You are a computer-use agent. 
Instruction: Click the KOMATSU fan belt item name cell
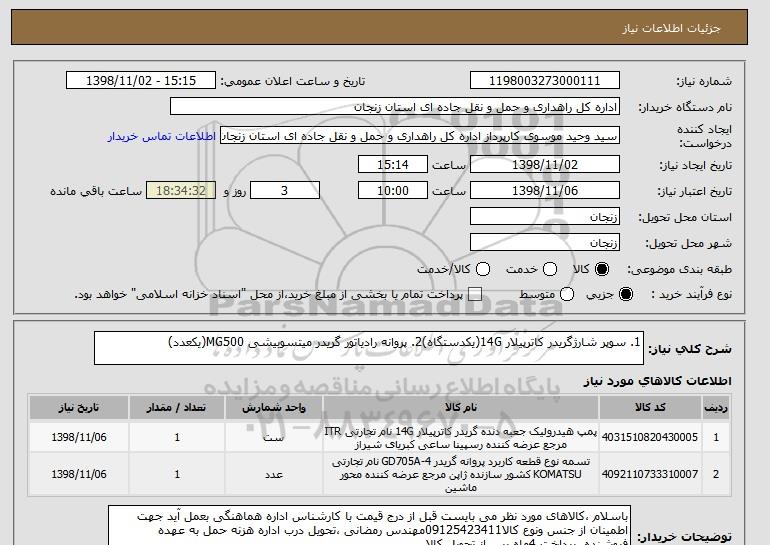(x=461, y=474)
